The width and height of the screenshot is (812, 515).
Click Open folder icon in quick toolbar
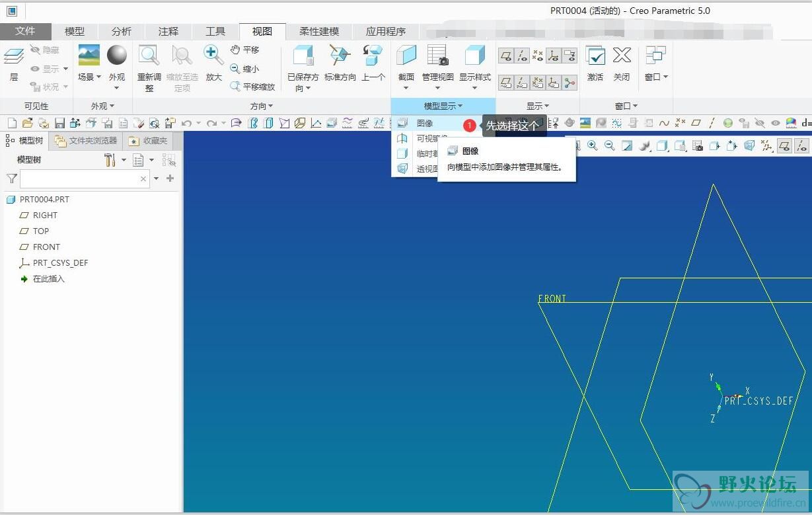[x=28, y=123]
